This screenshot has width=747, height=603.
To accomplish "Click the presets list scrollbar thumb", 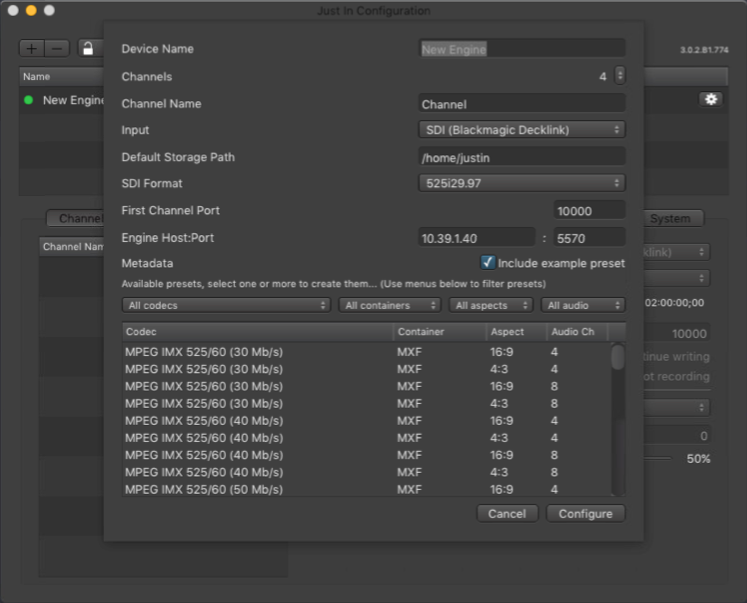I will 618,357.
